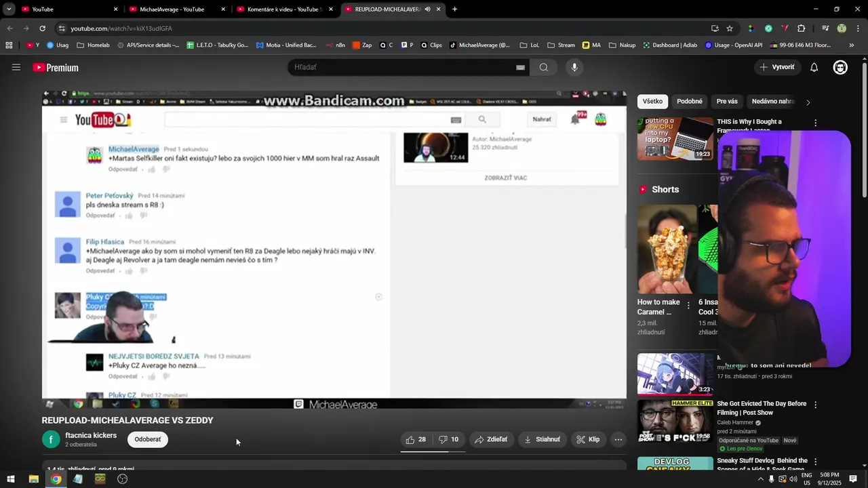Screen dimensions: 868x488
Task: Open notifications bell
Action: click(x=814, y=67)
